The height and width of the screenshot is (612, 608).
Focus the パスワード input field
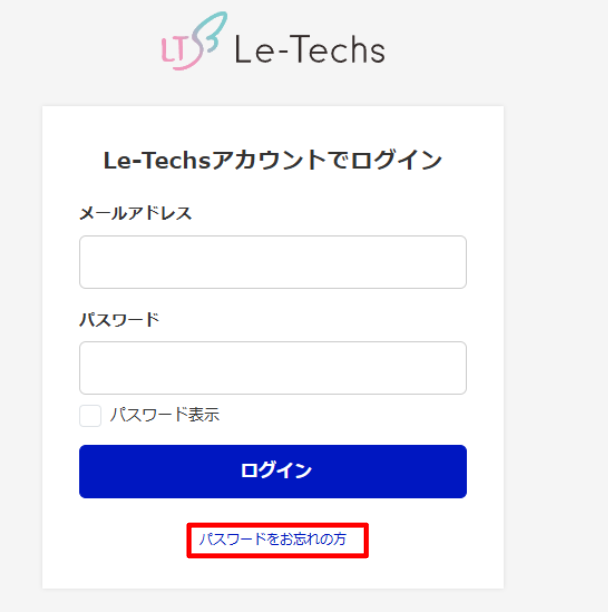pyautogui.click(x=273, y=368)
